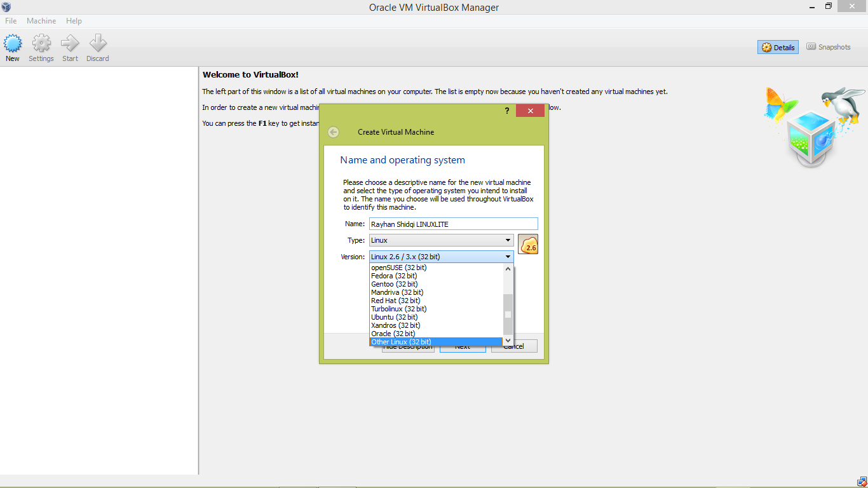This screenshot has width=868, height=488.
Task: Click the back arrow in Create Virtual Machine
Action: pos(334,132)
